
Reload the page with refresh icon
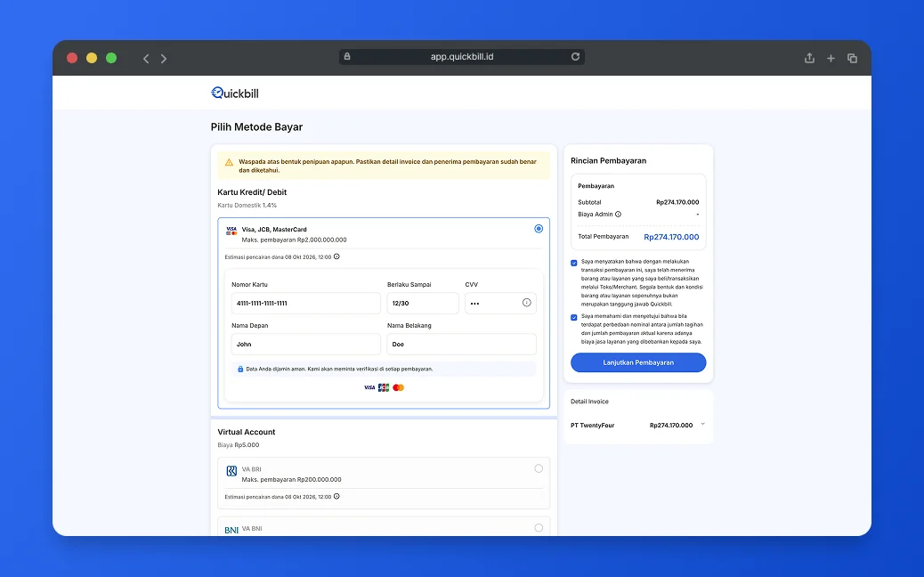click(575, 57)
